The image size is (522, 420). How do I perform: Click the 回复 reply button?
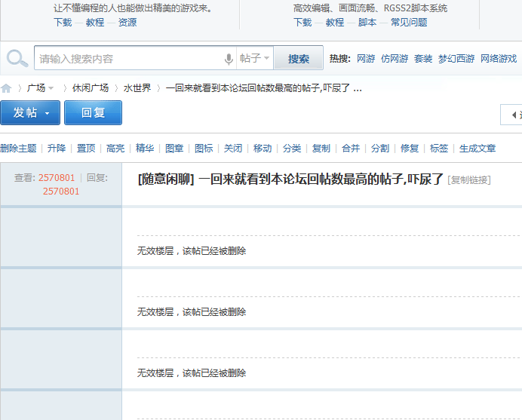click(93, 113)
